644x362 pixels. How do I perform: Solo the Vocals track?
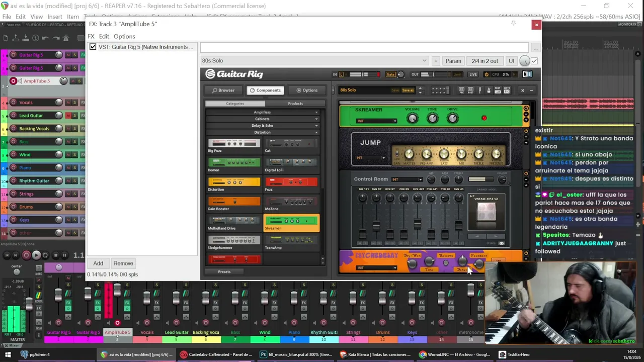(74, 103)
